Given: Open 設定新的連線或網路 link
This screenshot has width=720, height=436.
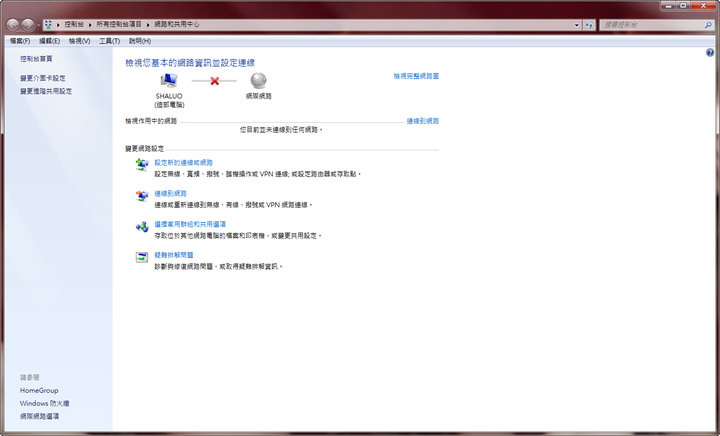Looking at the screenshot, I should coord(183,162).
